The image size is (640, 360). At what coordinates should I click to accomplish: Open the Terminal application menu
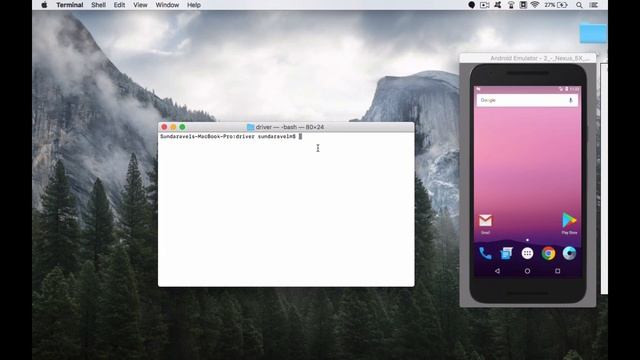pyautogui.click(x=69, y=5)
